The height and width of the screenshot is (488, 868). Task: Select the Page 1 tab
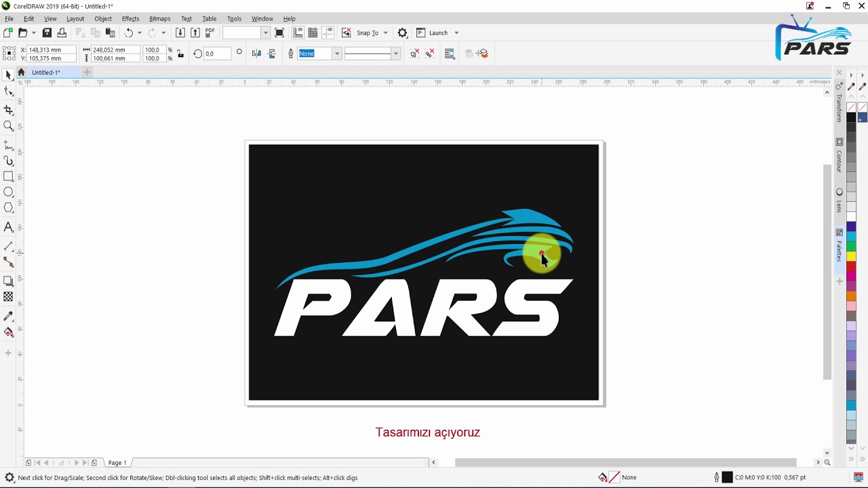coord(117,463)
